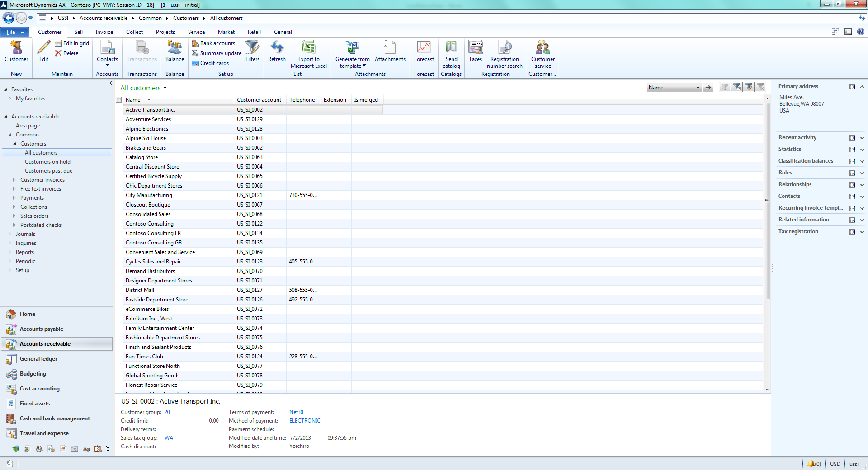Image resolution: width=868 pixels, height=470 pixels.
Task: Click the Delete customer button
Action: click(66, 53)
